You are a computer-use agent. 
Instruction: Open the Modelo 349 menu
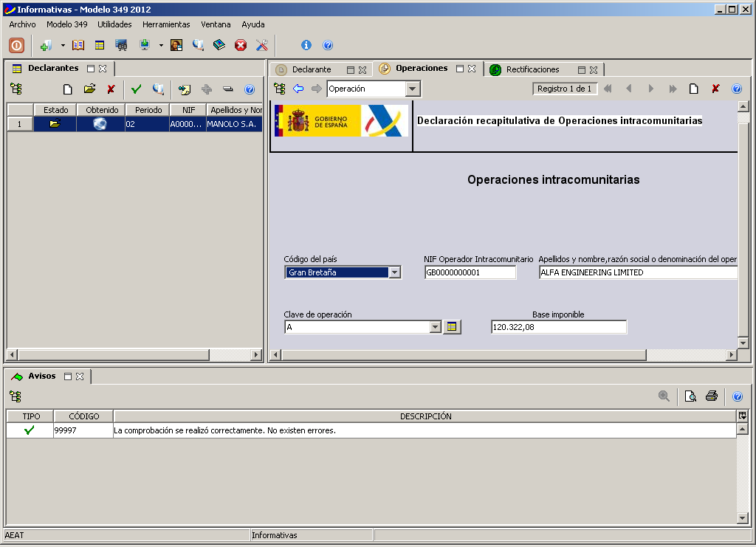(x=67, y=24)
